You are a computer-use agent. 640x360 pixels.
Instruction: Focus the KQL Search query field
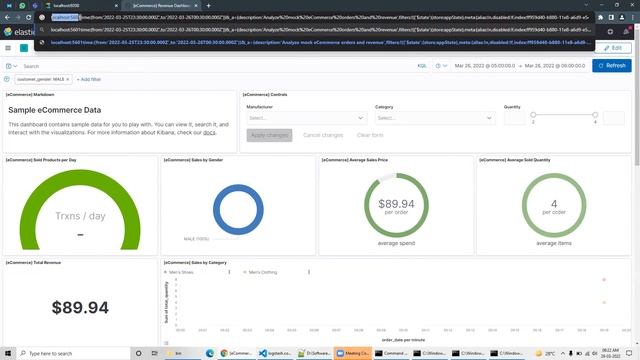pos(216,66)
